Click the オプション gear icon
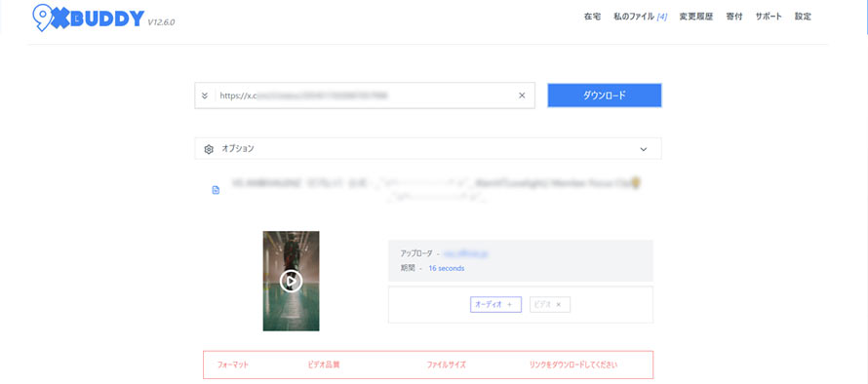 [x=209, y=149]
